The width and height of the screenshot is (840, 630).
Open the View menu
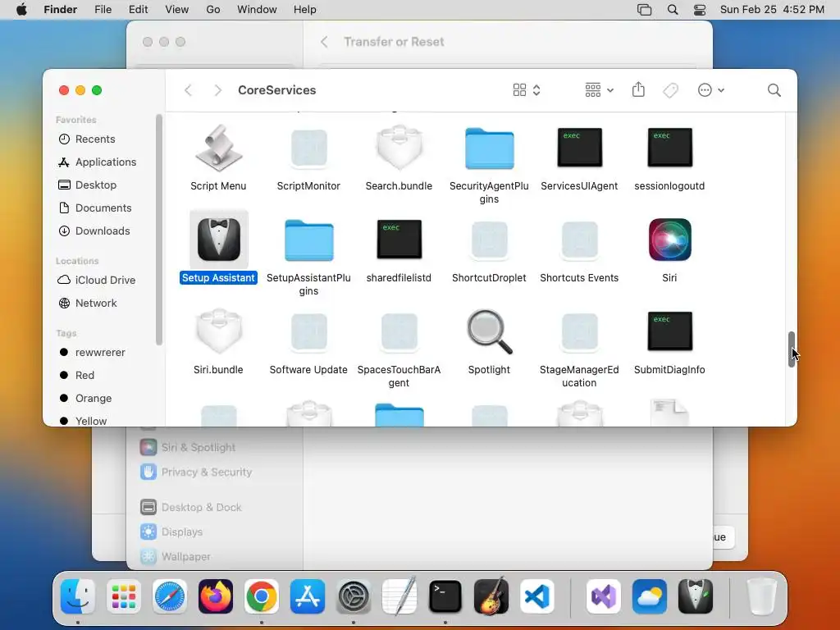click(x=177, y=10)
